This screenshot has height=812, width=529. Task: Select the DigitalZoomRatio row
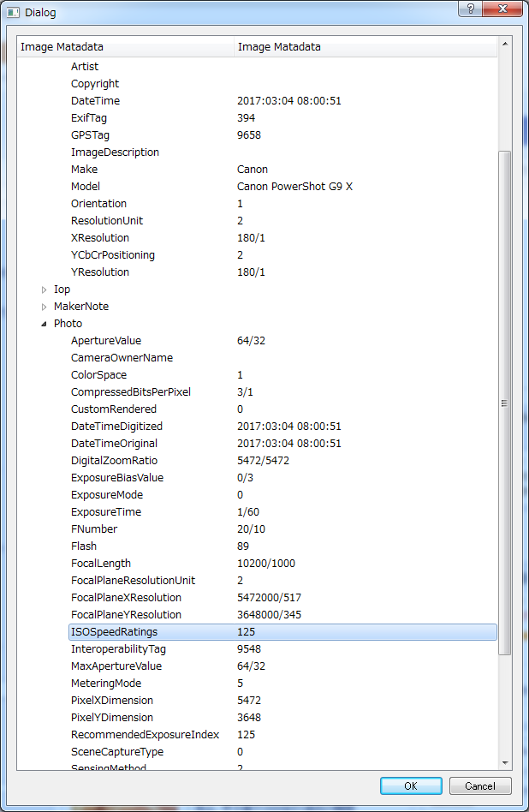282,460
